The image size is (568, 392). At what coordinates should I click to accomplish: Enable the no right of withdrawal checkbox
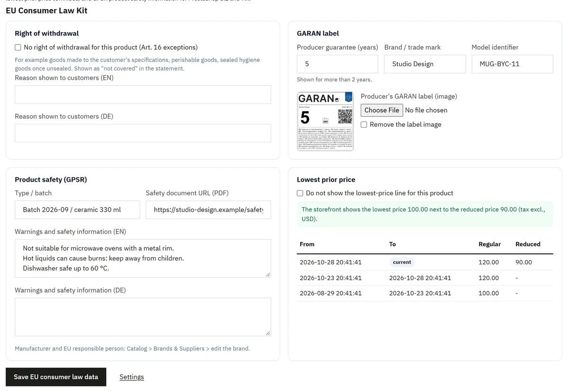18,47
